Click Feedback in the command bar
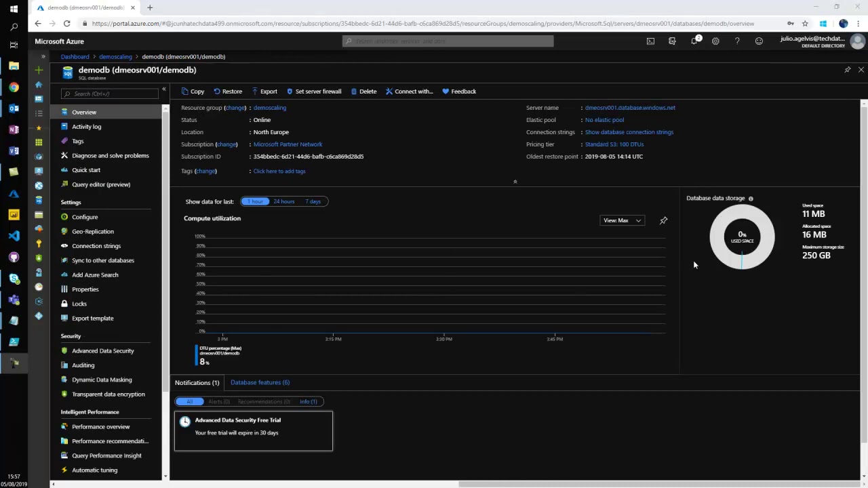The image size is (868, 488). pyautogui.click(x=459, y=91)
